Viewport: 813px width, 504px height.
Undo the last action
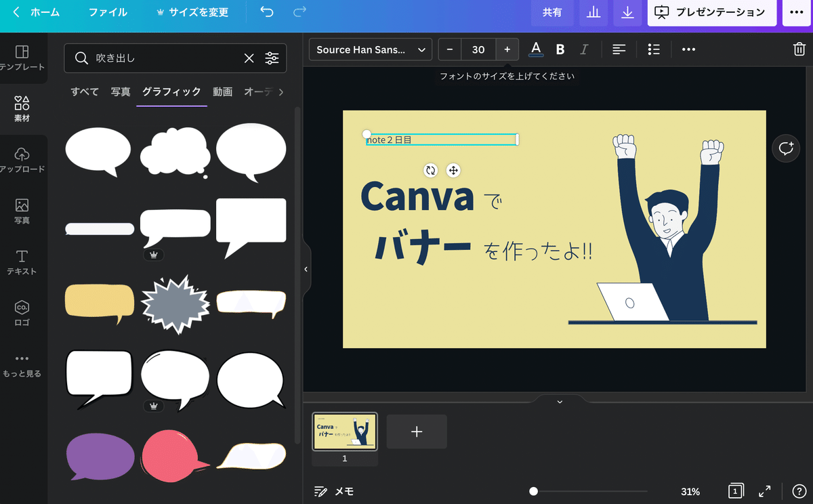[267, 12]
